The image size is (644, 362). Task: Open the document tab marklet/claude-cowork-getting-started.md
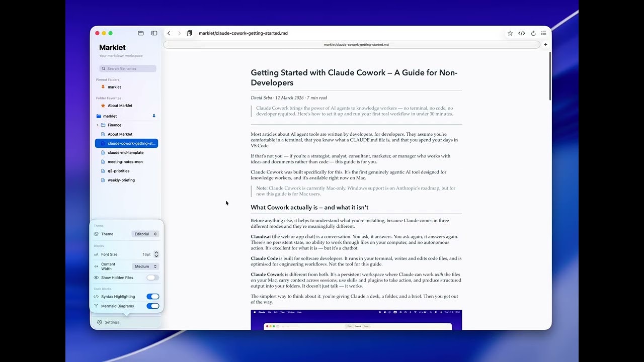(x=352, y=45)
